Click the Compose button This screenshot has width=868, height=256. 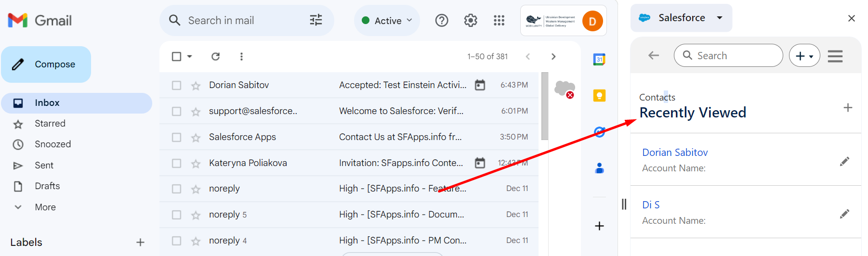tap(46, 64)
